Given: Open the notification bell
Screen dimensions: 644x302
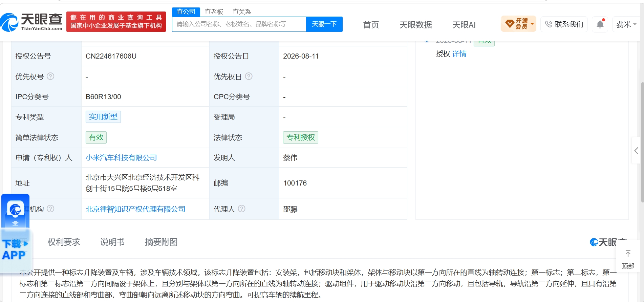Looking at the screenshot, I should tap(600, 24).
